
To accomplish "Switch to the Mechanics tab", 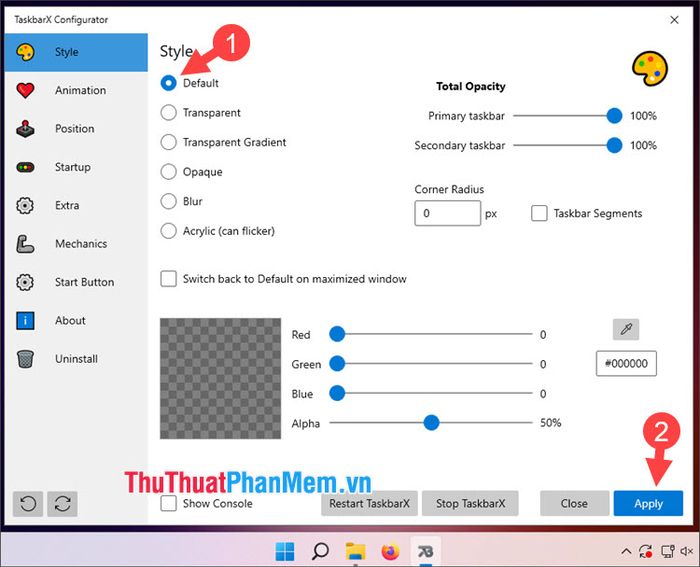I will tap(76, 244).
